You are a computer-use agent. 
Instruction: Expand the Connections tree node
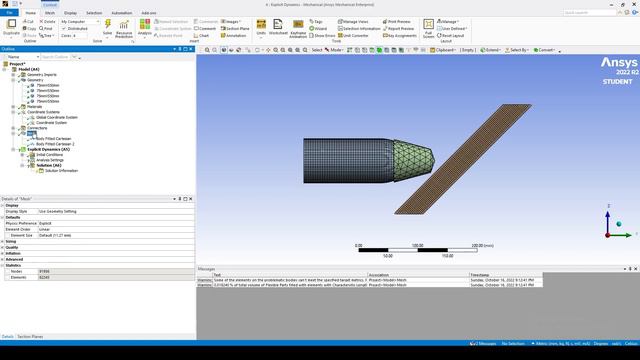pos(13,128)
